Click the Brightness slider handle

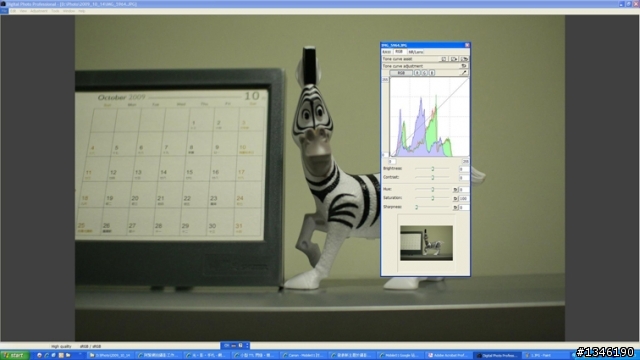click(x=433, y=169)
